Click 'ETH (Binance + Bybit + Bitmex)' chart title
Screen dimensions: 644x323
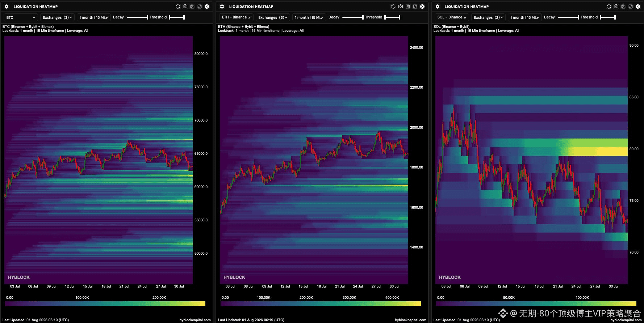tap(244, 27)
